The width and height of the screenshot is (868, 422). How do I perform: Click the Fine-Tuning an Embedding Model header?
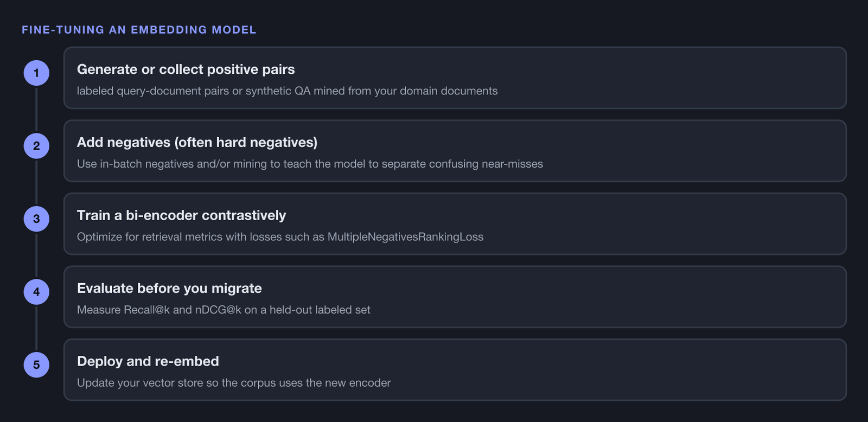[139, 30]
